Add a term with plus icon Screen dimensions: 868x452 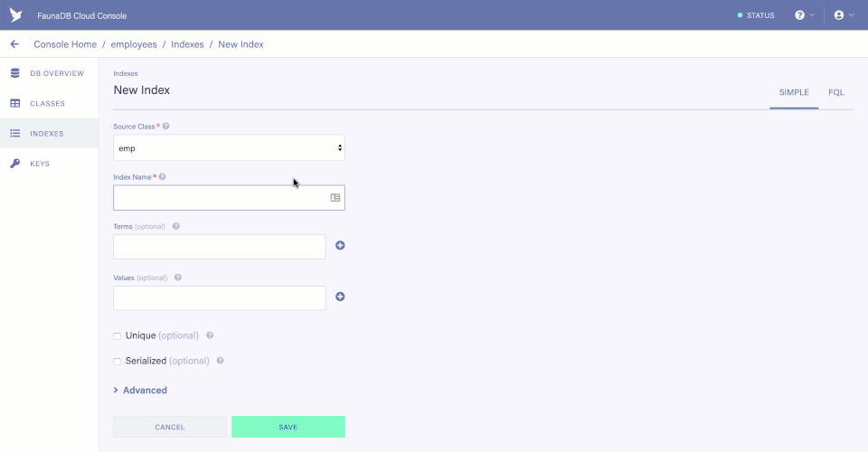340,245
